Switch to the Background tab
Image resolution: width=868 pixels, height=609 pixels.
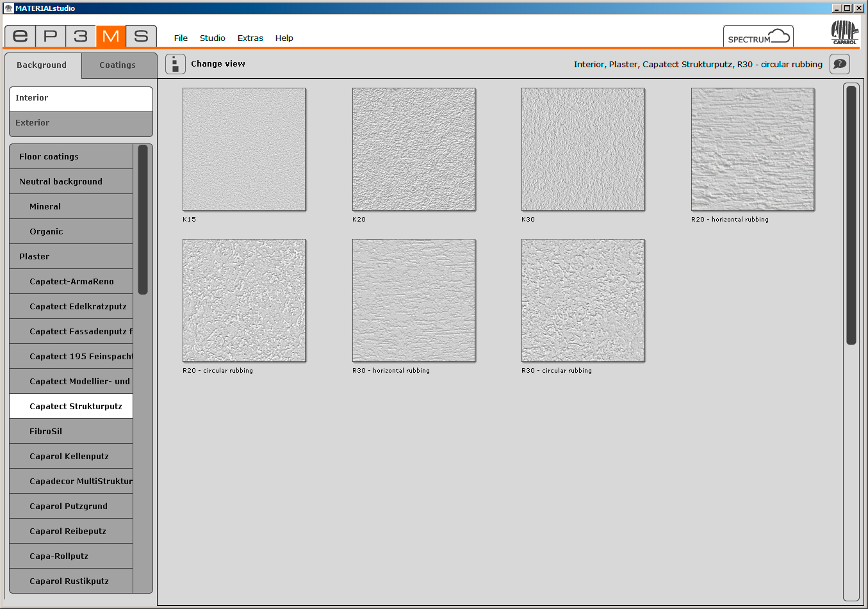tap(44, 65)
